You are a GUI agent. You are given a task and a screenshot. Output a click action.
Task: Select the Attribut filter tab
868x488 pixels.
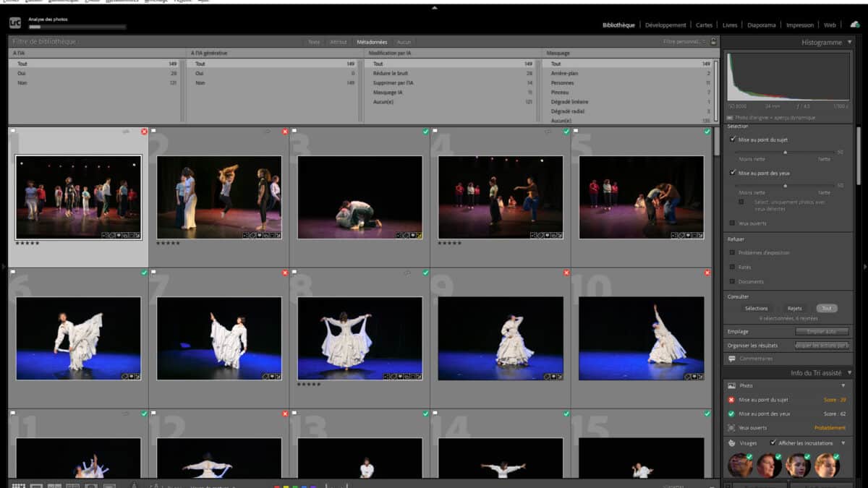pyautogui.click(x=339, y=42)
